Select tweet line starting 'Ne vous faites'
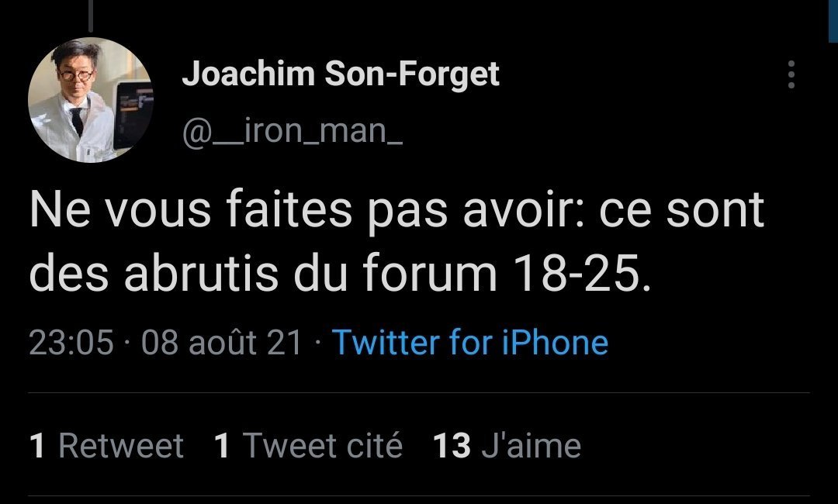The height and width of the screenshot is (504, 838). [x=396, y=210]
